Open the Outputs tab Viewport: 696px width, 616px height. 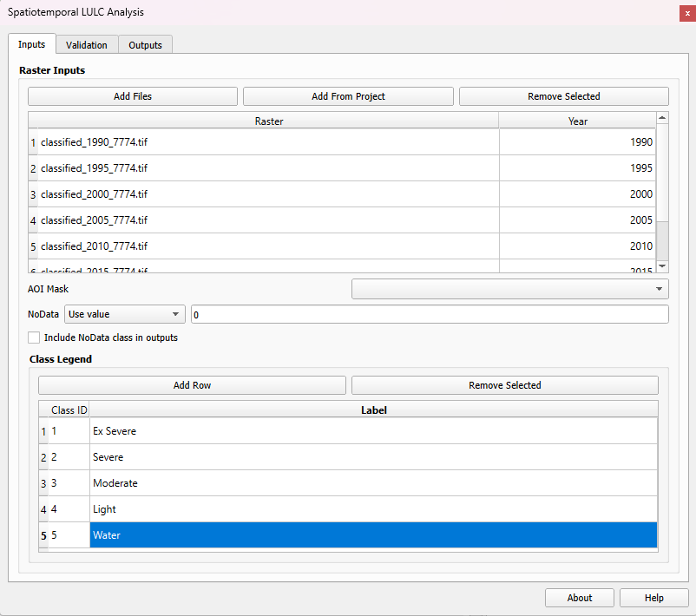click(145, 43)
